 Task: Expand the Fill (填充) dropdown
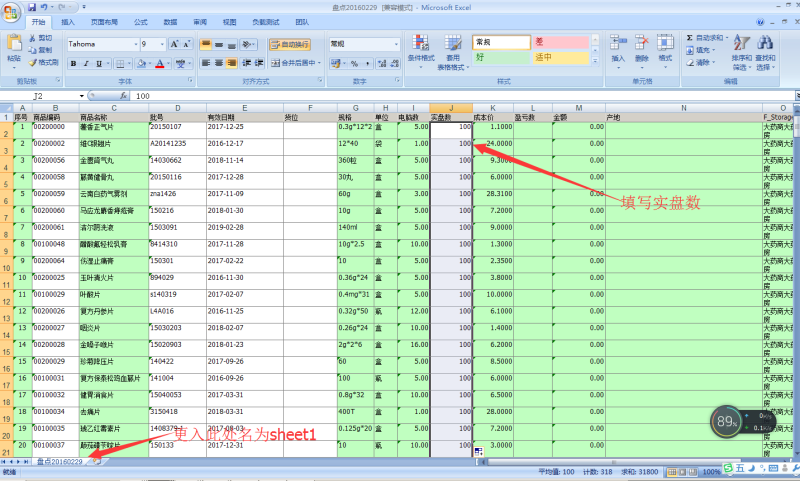click(713, 50)
